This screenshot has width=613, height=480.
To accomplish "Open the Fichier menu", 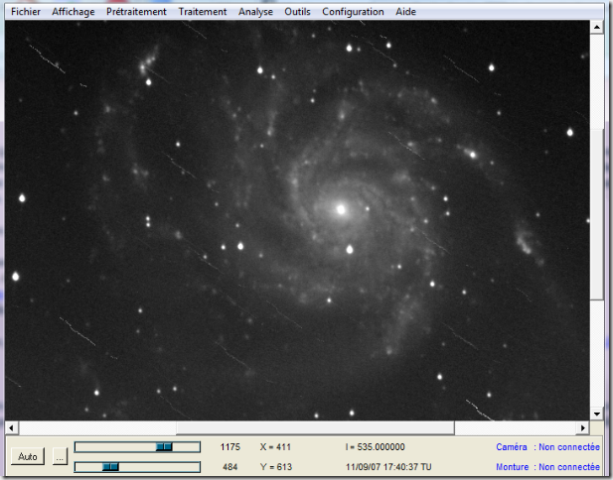I will [26, 12].
